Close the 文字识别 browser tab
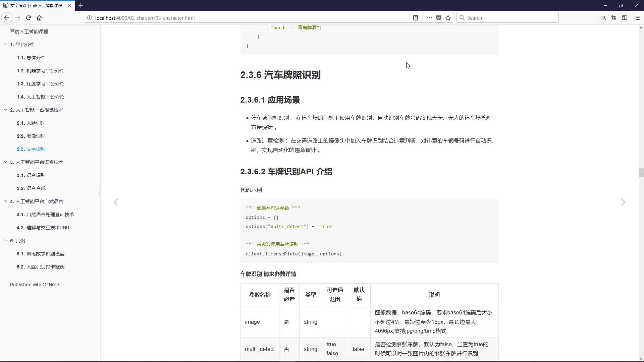644x362 pixels. pos(69,6)
